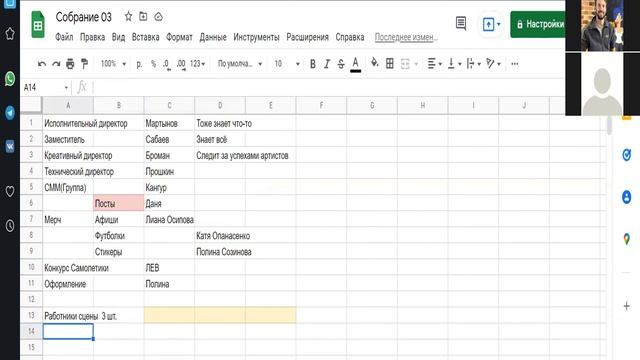640x360 pixels.
Task: Add side panel add-ons plus
Action: coord(627,306)
